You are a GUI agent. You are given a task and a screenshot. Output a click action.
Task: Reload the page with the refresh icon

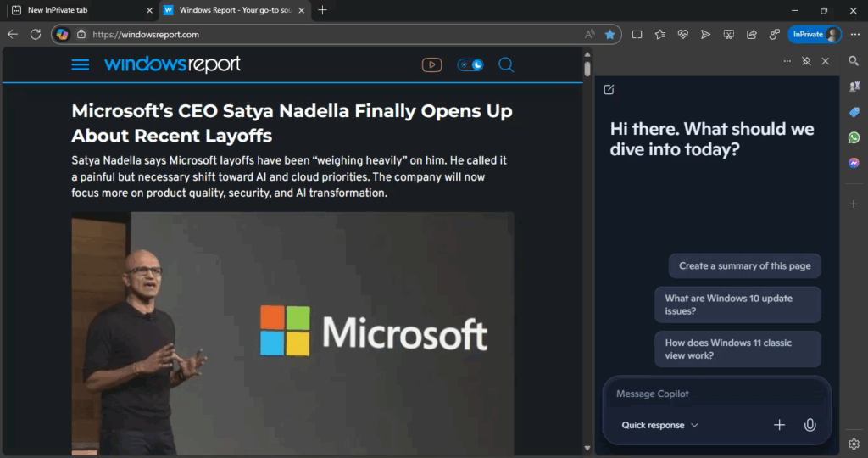36,34
